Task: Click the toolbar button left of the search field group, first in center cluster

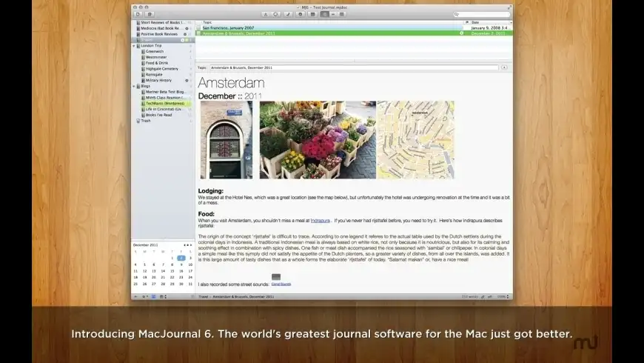Action: [x=265, y=14]
